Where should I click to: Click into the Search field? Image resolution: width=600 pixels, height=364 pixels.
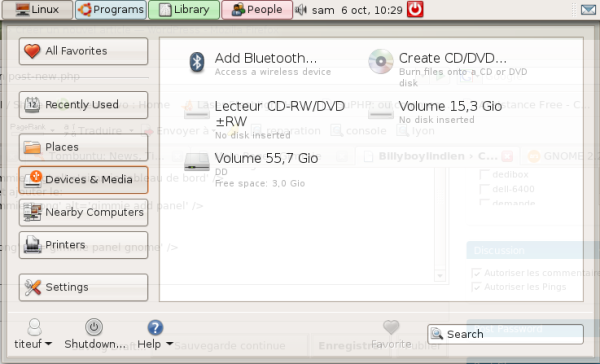(505, 334)
